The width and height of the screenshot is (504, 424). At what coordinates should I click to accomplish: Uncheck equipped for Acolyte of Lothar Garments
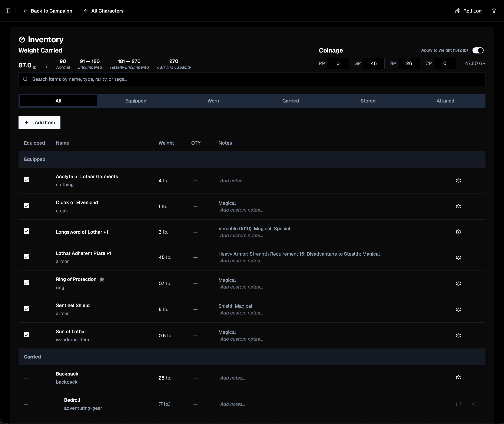(26, 179)
